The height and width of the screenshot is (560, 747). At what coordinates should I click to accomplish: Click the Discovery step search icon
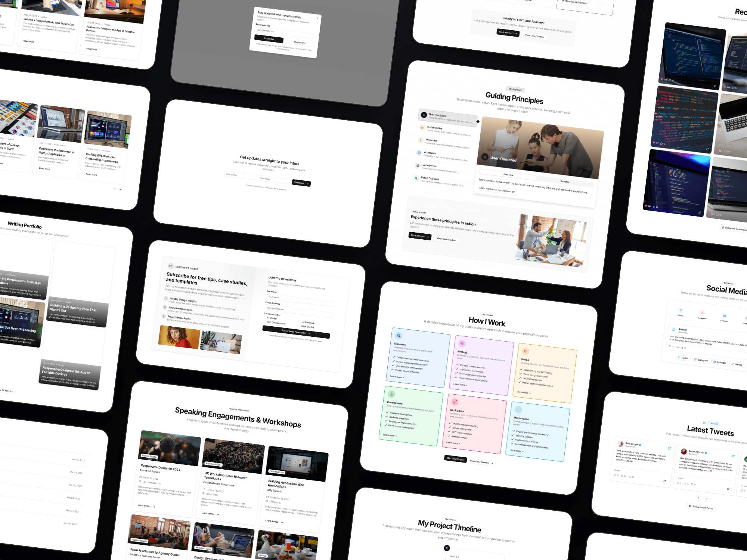(399, 335)
